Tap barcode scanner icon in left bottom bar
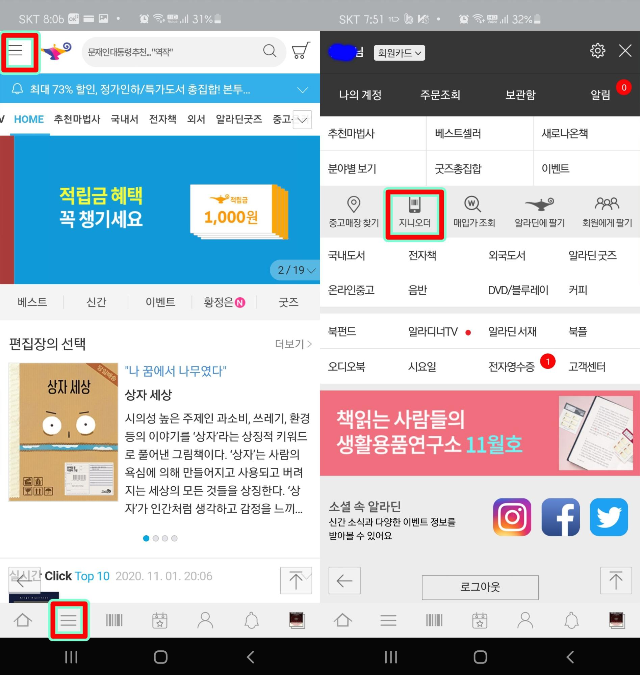The height and width of the screenshot is (675, 640). pyautogui.click(x=114, y=620)
